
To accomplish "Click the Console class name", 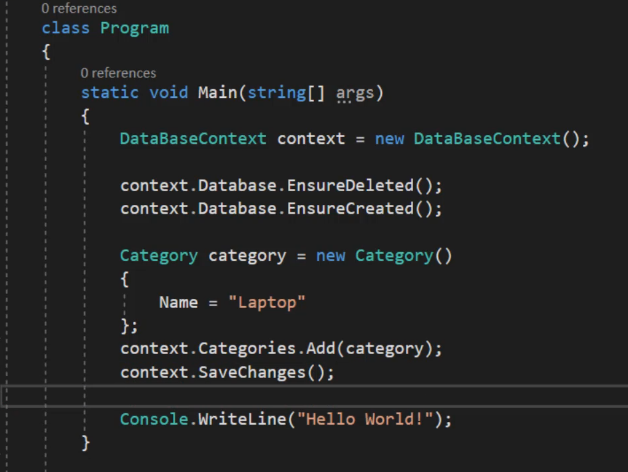I will tap(154, 420).
